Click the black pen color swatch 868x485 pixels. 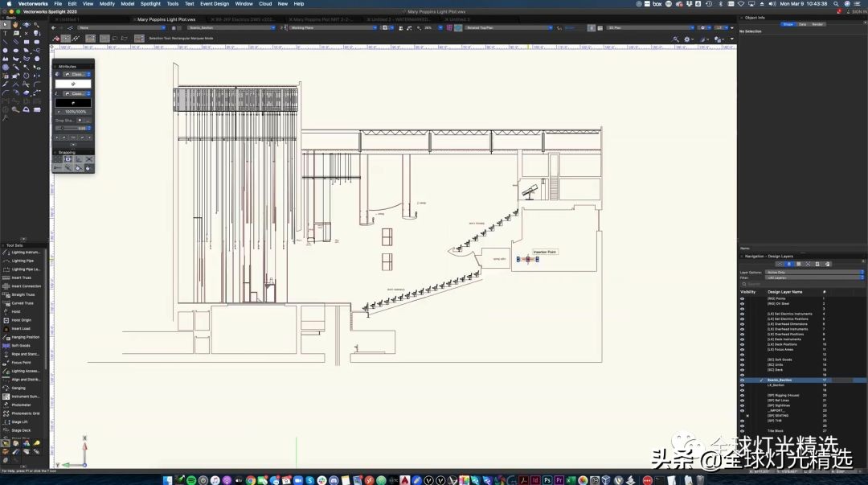[x=73, y=103]
